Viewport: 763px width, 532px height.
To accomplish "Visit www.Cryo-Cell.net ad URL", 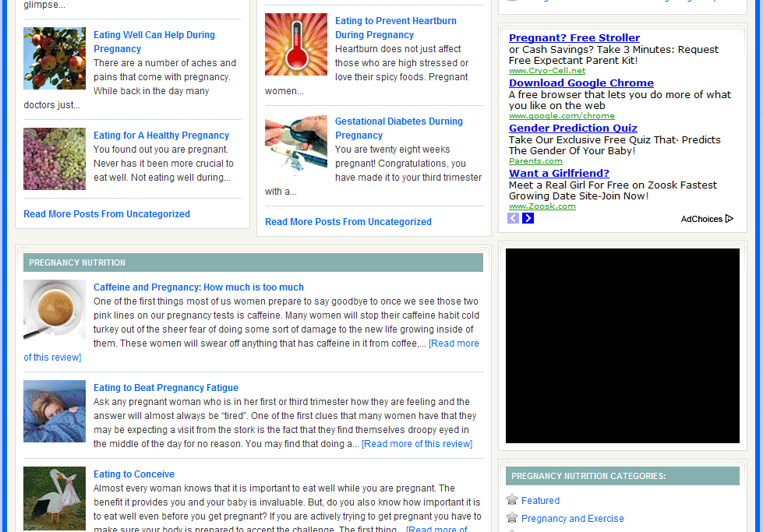I will coord(547,71).
